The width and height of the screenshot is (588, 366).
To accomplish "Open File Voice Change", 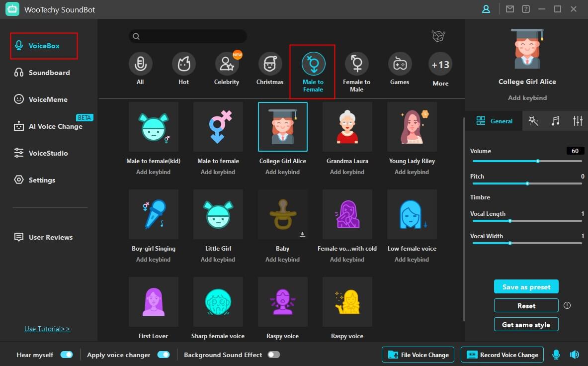I will [418, 355].
